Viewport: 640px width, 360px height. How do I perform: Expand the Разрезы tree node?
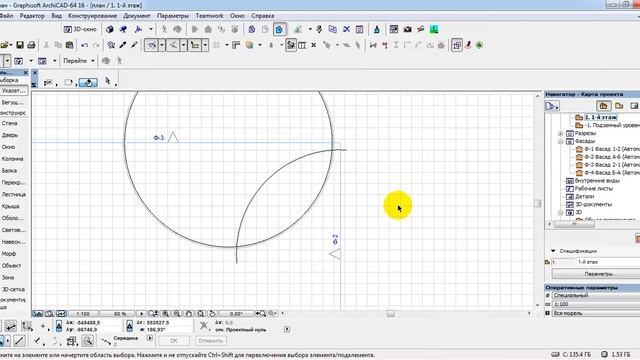[x=560, y=133]
